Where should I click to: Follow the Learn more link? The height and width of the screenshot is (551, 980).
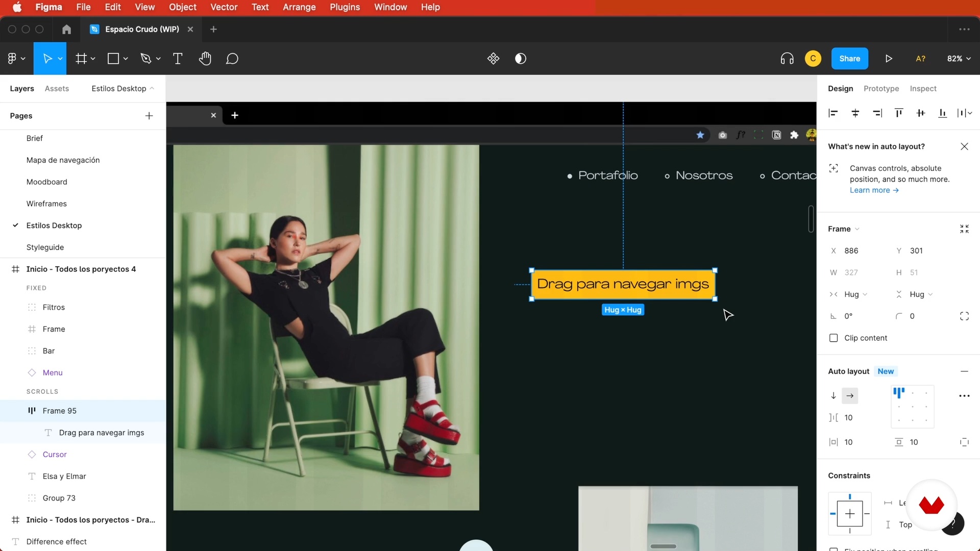click(x=874, y=190)
